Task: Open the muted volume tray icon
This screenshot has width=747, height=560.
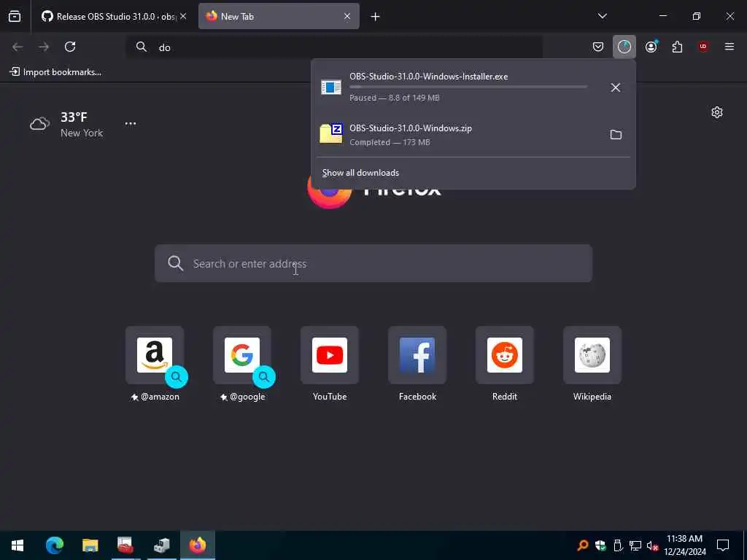Action: (x=652, y=545)
